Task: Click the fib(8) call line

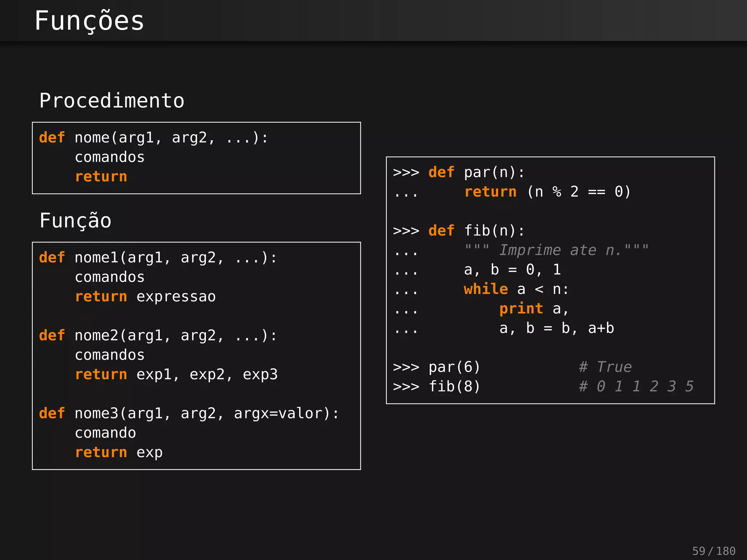Action: coord(454,386)
